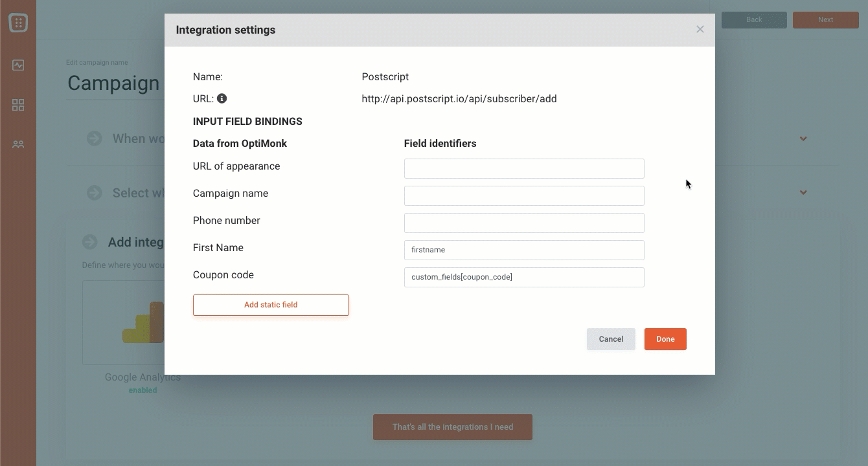Viewport: 868px width, 466px height.
Task: Open the analytics chart icon in sidebar
Action: tap(18, 65)
